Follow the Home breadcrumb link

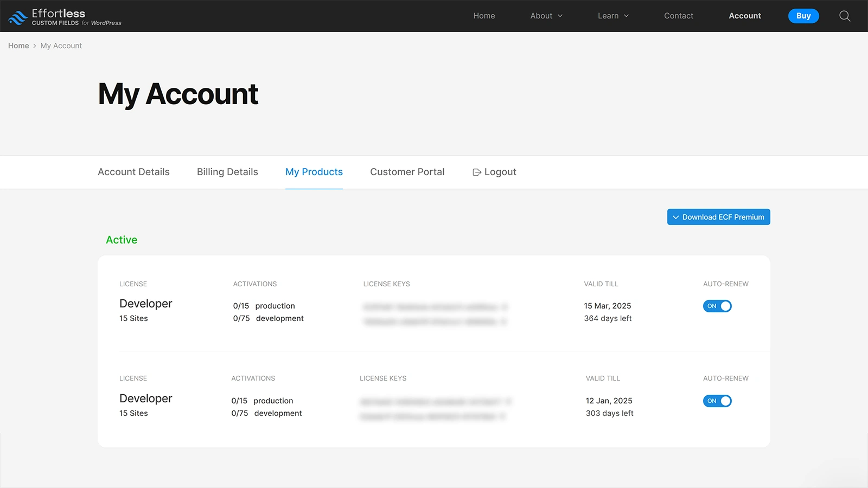coord(18,46)
